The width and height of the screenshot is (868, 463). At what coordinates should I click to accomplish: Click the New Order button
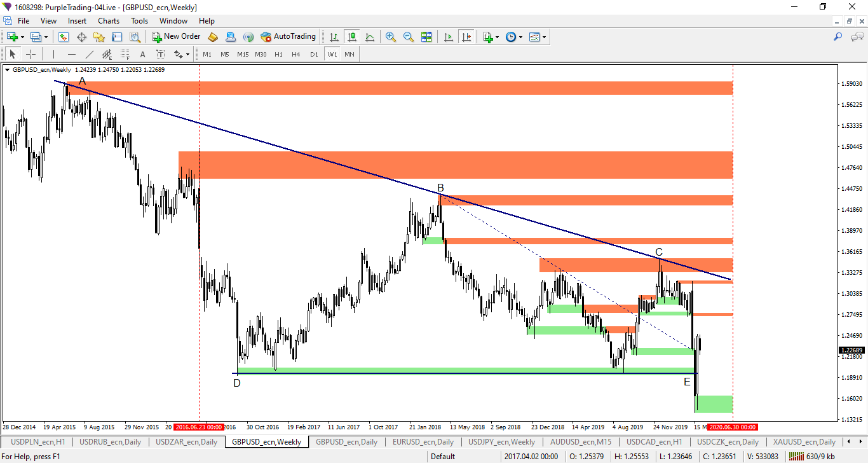point(176,37)
